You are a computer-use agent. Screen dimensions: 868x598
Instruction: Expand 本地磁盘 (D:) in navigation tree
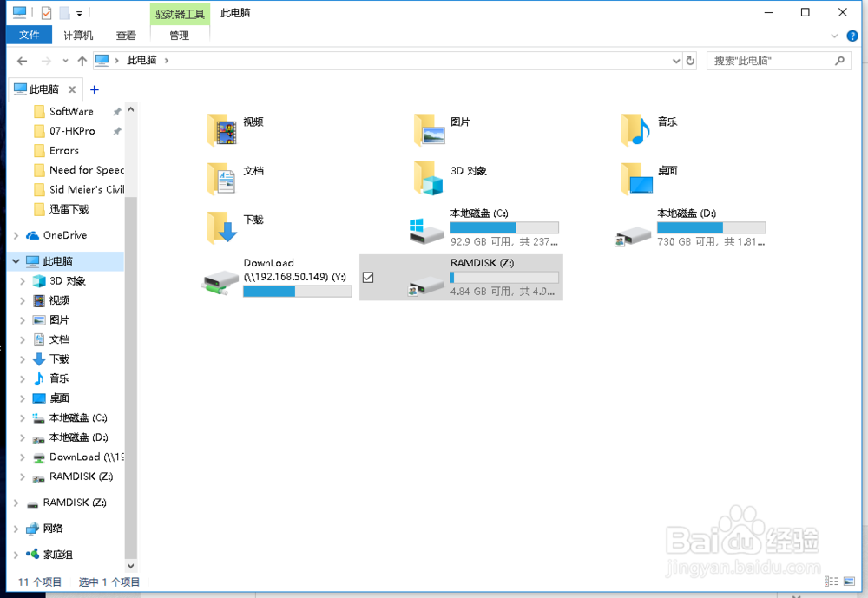tap(23, 437)
